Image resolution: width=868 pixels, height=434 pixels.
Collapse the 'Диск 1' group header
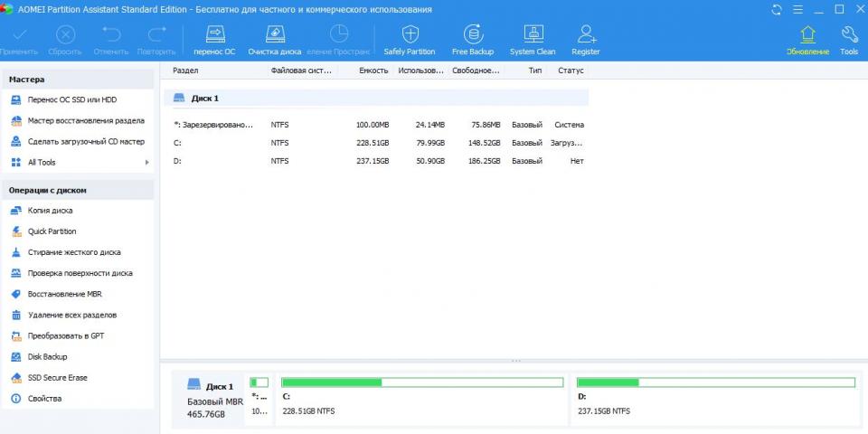[x=204, y=98]
